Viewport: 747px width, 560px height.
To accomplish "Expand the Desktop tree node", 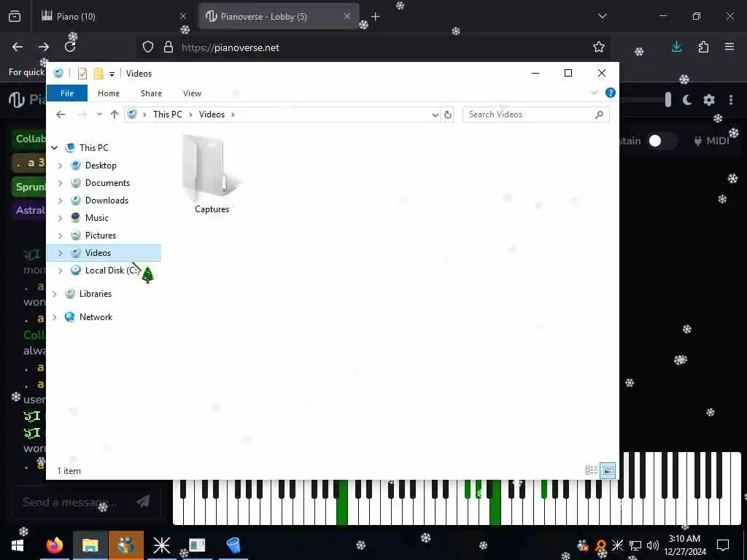I will pos(60,166).
